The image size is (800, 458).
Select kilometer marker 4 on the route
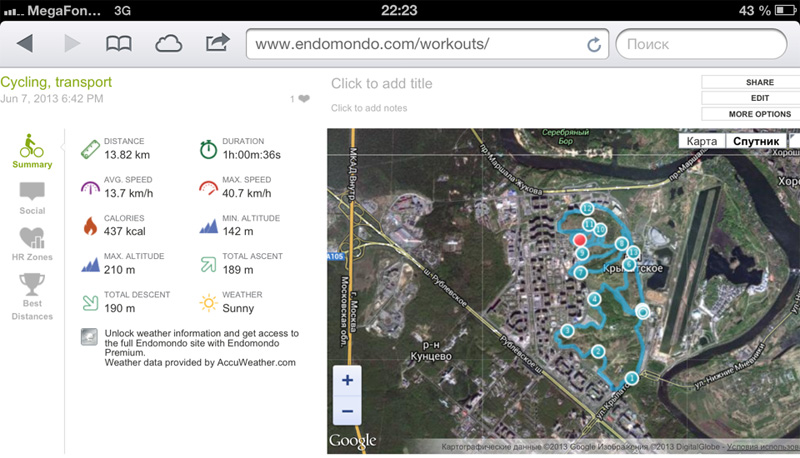(x=594, y=299)
